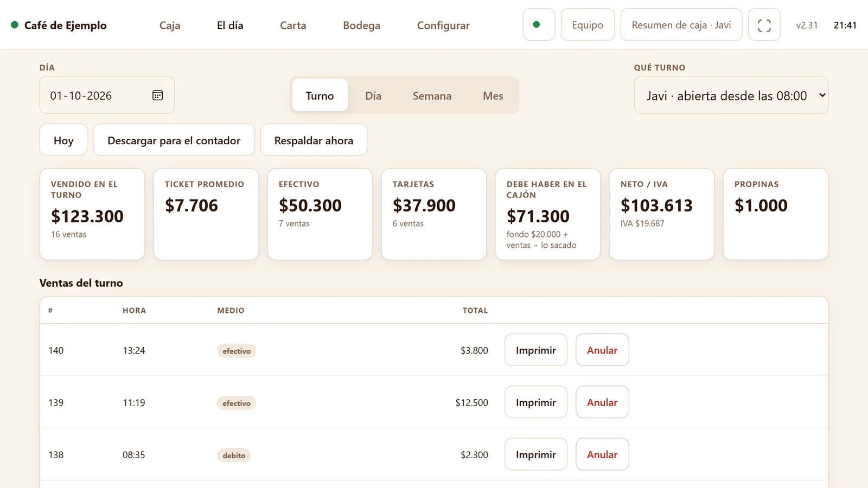Select the Efectivo $50.300 card
The image size is (868, 488).
[x=320, y=214]
